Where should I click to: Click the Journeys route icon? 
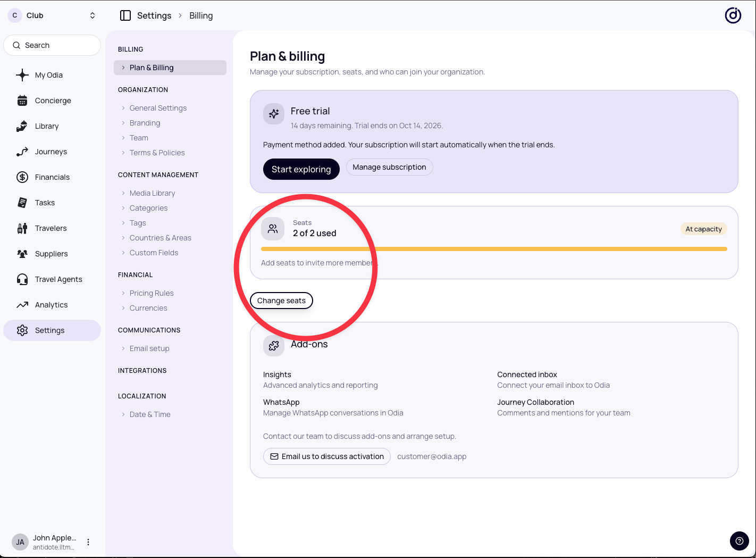22,152
